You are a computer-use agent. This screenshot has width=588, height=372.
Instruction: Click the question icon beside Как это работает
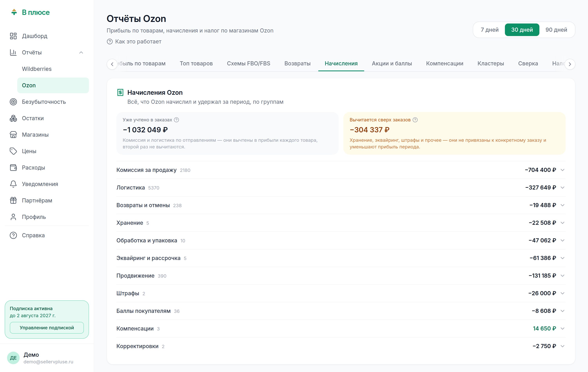coord(110,42)
